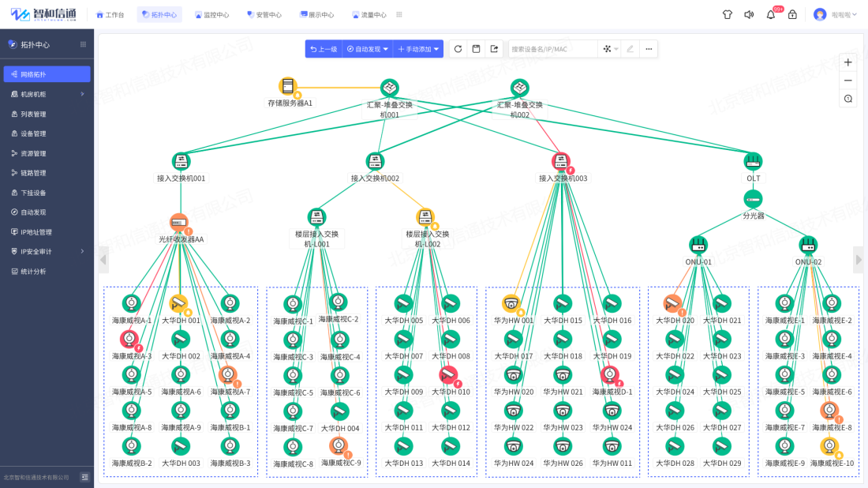The width and height of the screenshot is (868, 488).
Task: Select the ONU-01 node
Action: [x=698, y=244]
